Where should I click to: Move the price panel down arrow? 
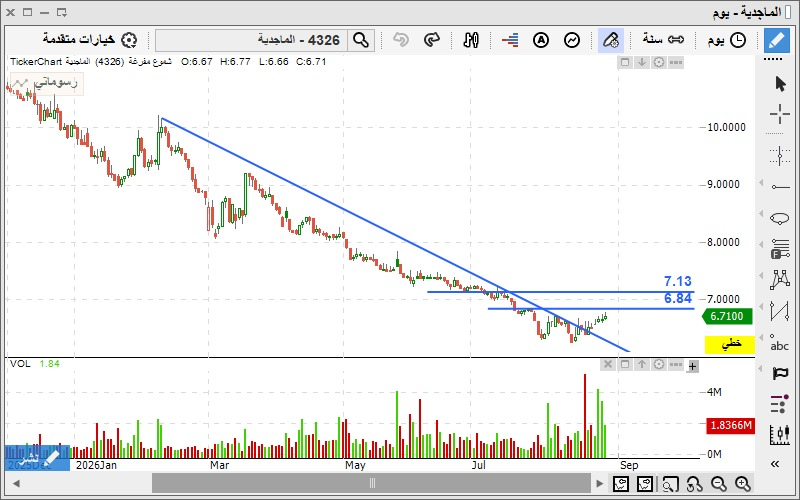[x=642, y=62]
